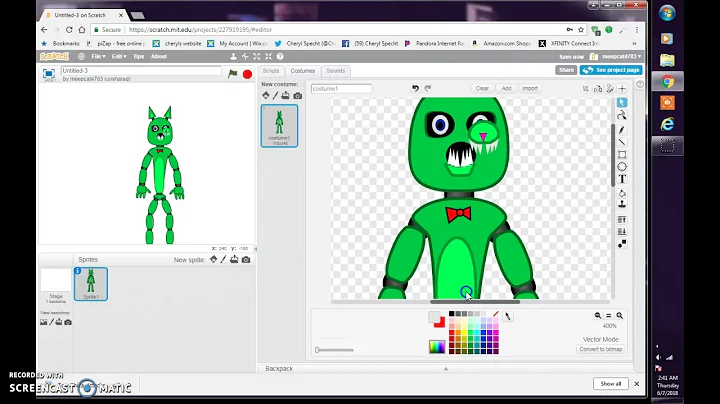Click See project page button

[x=611, y=70]
